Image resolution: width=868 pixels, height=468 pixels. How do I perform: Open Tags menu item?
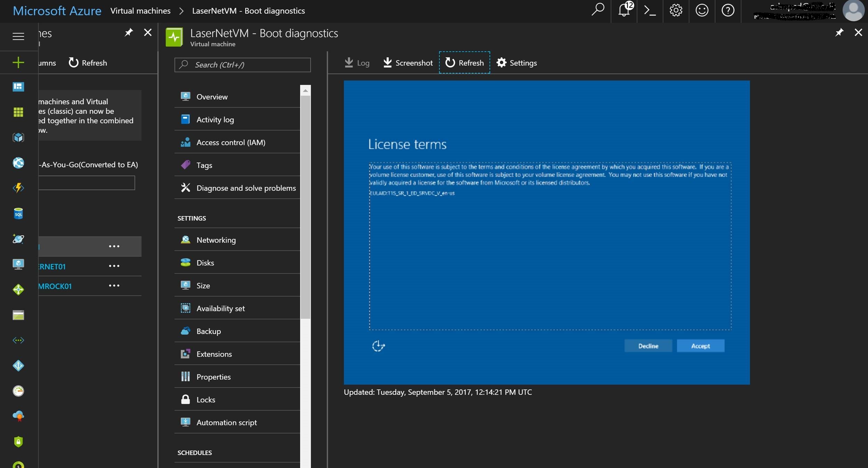click(x=237, y=165)
